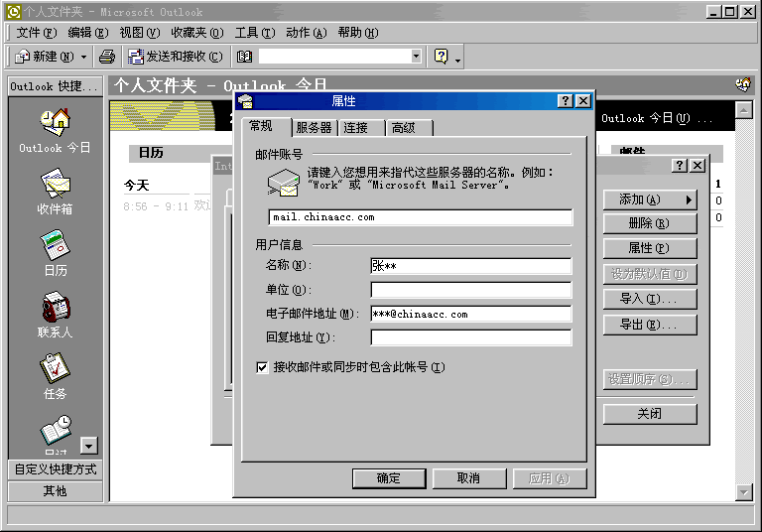Viewport: 762px width, 532px height.
Task: Click the Close (关闭) button in accounts dialog
Action: (x=650, y=414)
